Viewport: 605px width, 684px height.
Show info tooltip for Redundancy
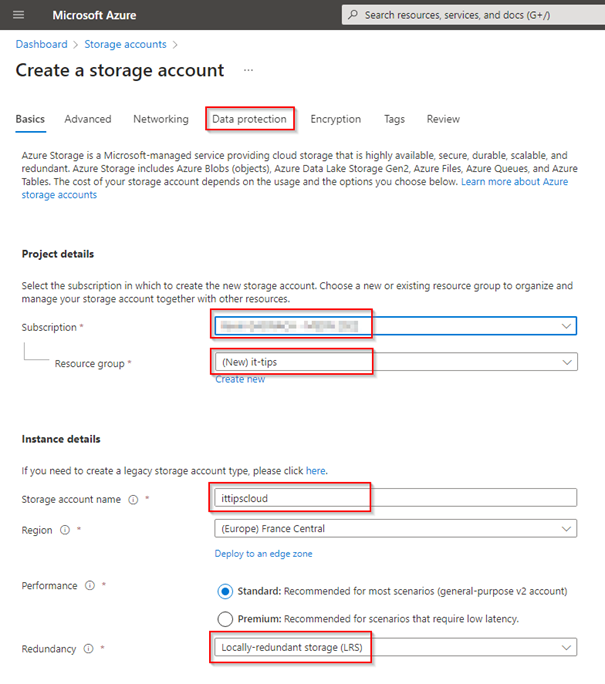point(89,649)
